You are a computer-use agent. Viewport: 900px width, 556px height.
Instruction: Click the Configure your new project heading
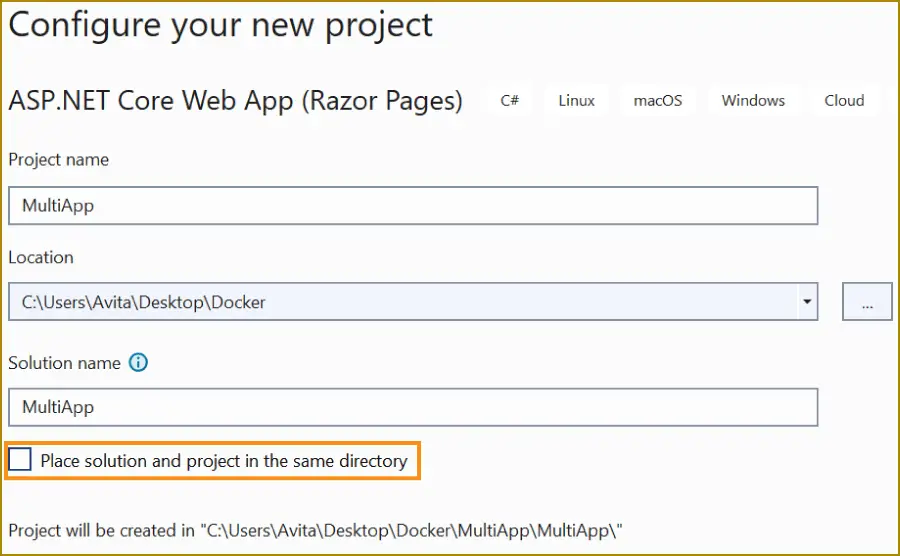pos(220,26)
